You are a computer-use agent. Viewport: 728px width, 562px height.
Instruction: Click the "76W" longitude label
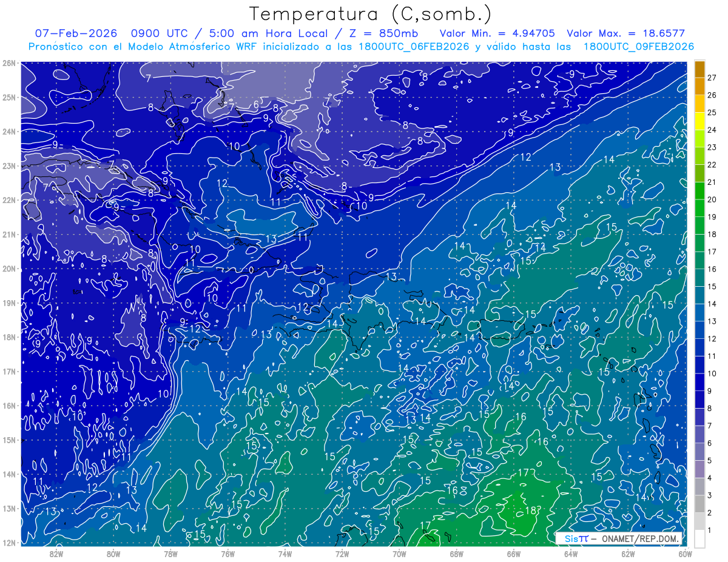(x=227, y=554)
